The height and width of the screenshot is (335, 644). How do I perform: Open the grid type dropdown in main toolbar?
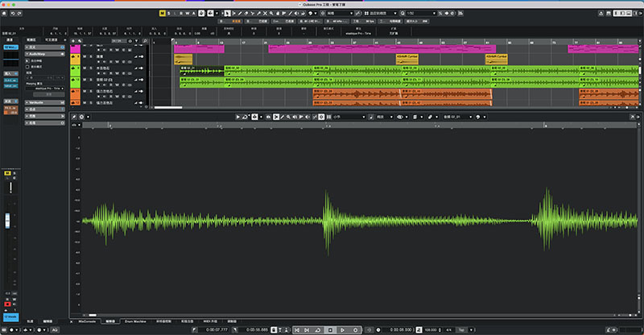pos(381,13)
